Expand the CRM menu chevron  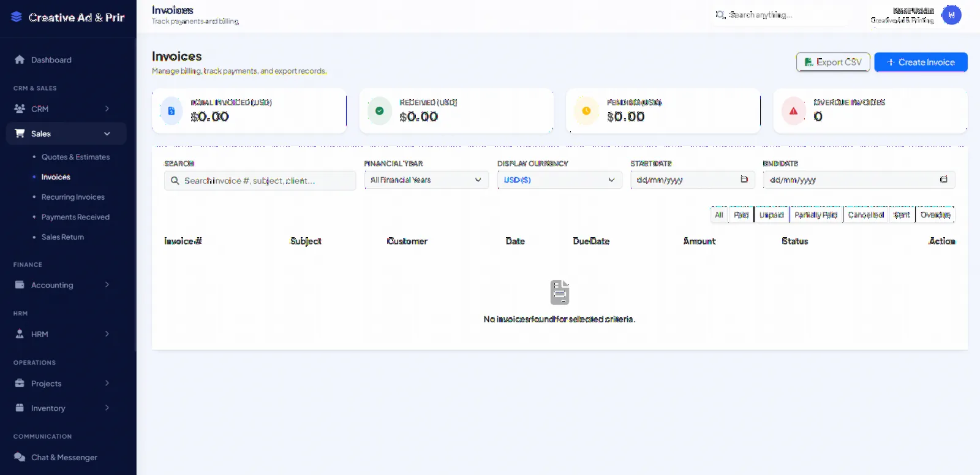(x=107, y=108)
